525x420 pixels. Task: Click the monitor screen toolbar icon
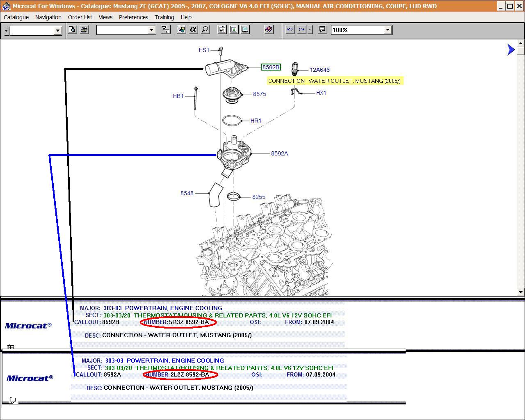[x=245, y=30]
